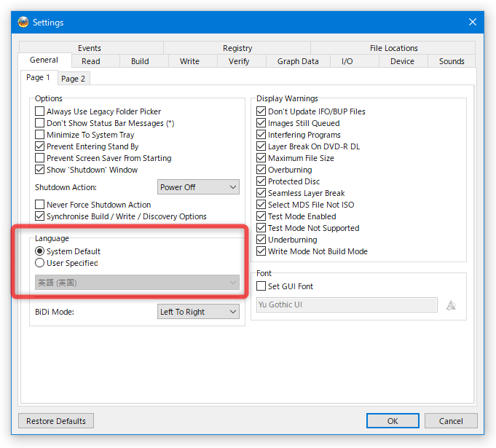Open the File Locations tab
Viewport: 496px width, 448px height.
point(393,48)
